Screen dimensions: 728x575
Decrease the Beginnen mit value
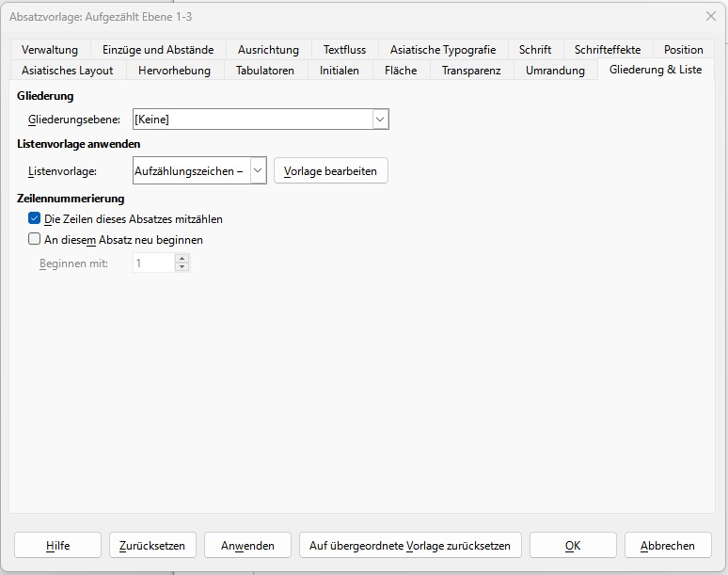click(182, 267)
